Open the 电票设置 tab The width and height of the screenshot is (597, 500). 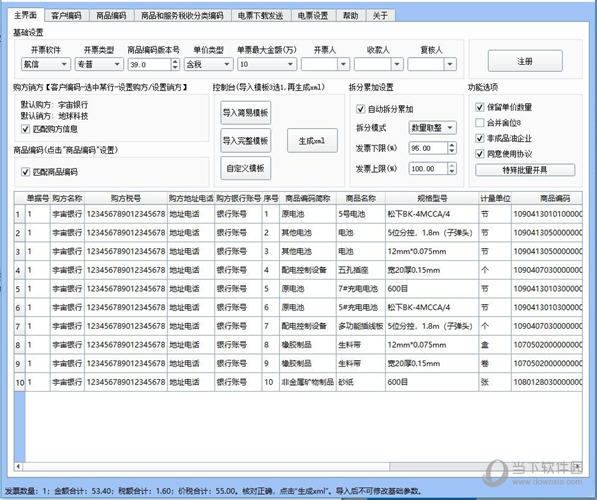313,15
